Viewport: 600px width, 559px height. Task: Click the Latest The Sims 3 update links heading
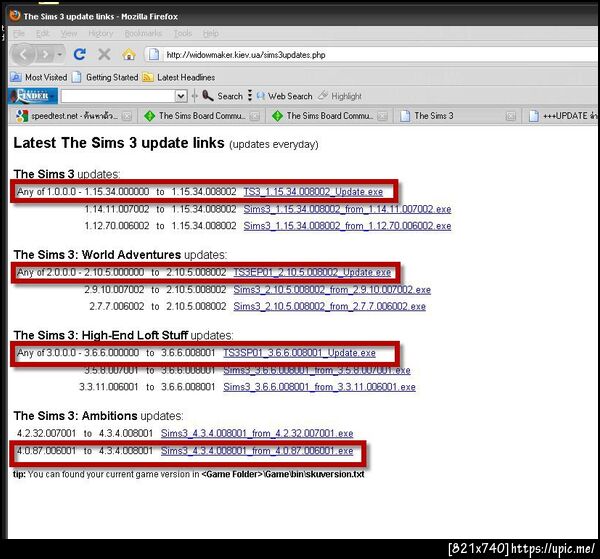[119, 143]
